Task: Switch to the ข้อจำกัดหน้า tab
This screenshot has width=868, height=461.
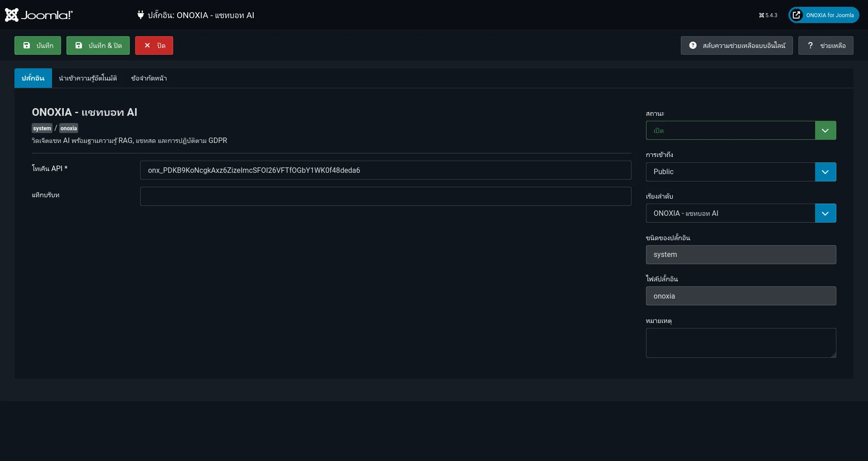Action: coord(149,78)
